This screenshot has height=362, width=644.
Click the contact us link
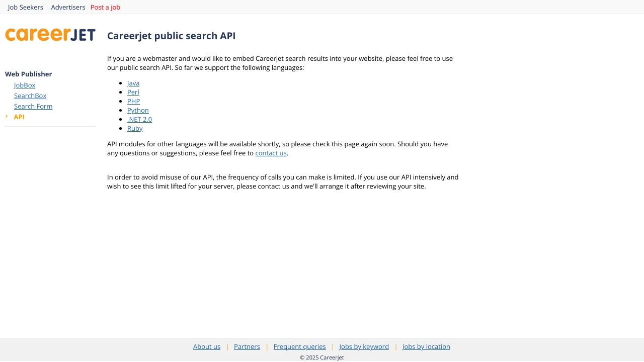point(271,153)
